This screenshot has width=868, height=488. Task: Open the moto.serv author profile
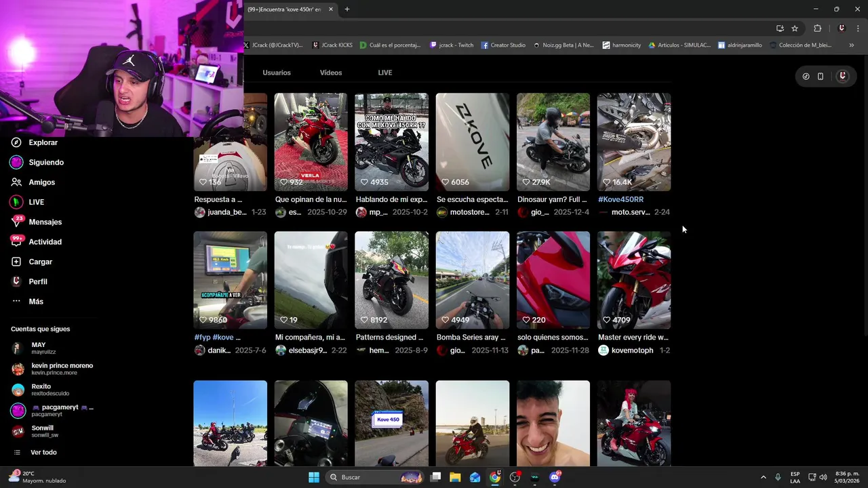(x=625, y=212)
